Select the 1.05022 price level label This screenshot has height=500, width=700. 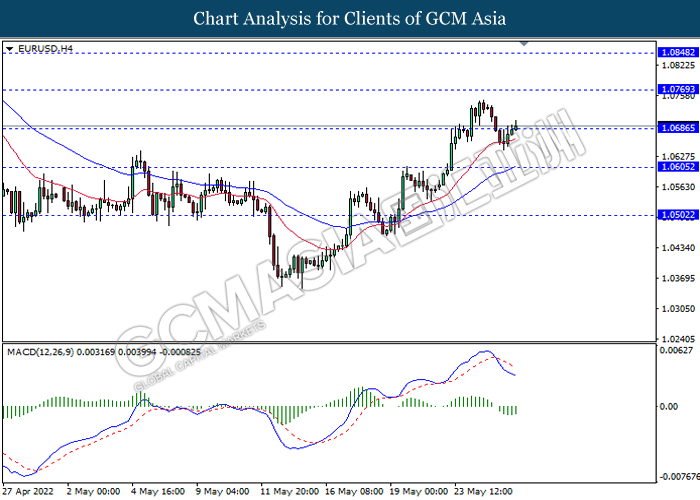pos(678,215)
